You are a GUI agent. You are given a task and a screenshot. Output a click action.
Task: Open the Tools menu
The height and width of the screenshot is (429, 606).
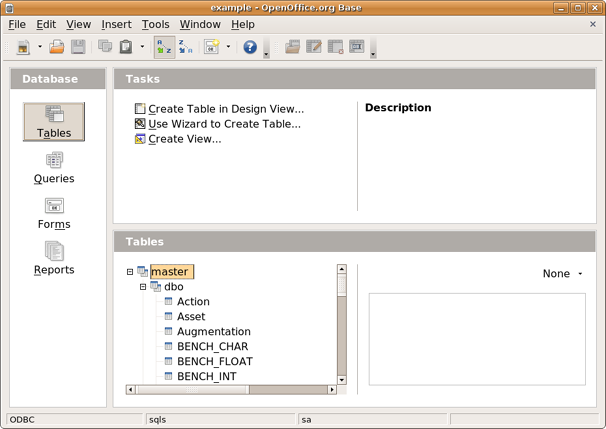pyautogui.click(x=155, y=24)
